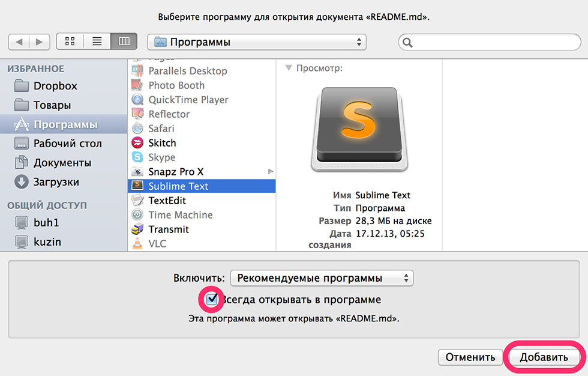Click the Reflector app icon
588x376 pixels.
[137, 114]
